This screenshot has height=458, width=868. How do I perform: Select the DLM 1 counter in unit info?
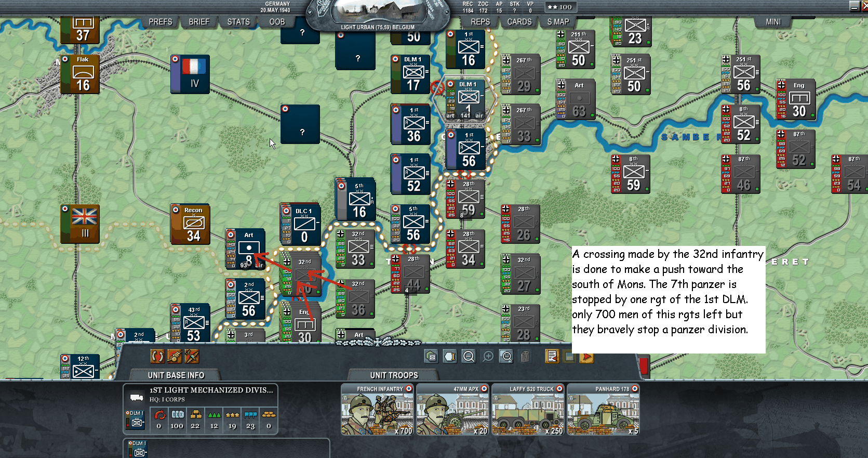click(136, 419)
